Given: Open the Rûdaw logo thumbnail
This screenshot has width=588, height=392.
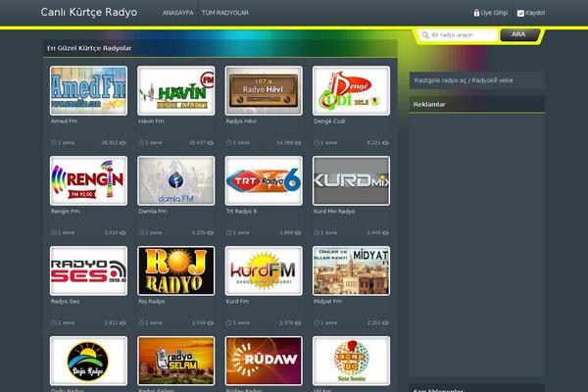Looking at the screenshot, I should (x=264, y=361).
